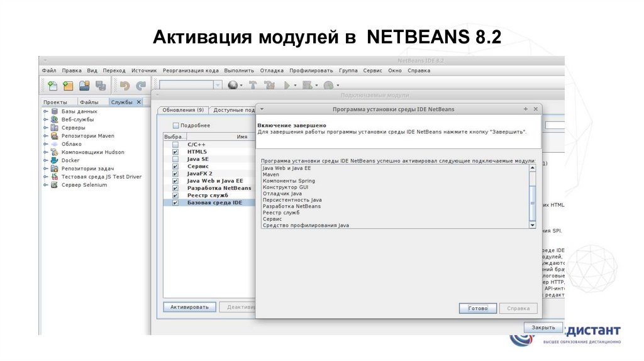Open the Файл menu
This screenshot has height=361, width=644.
(49, 70)
